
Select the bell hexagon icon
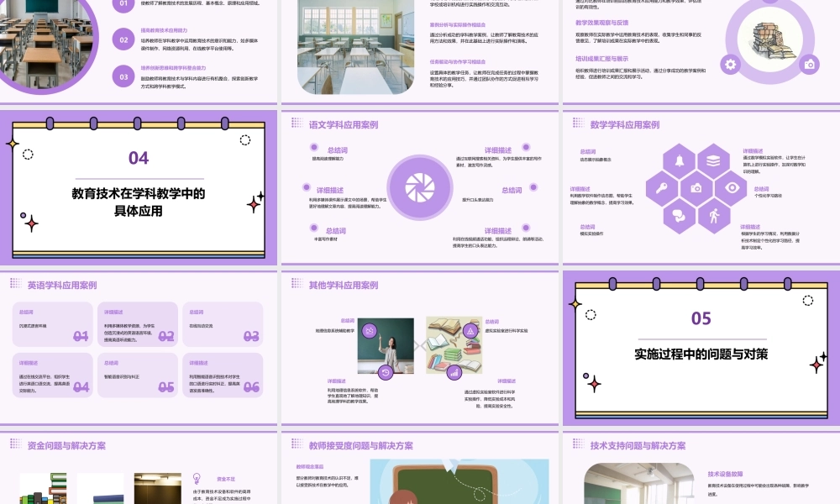pyautogui.click(x=680, y=160)
